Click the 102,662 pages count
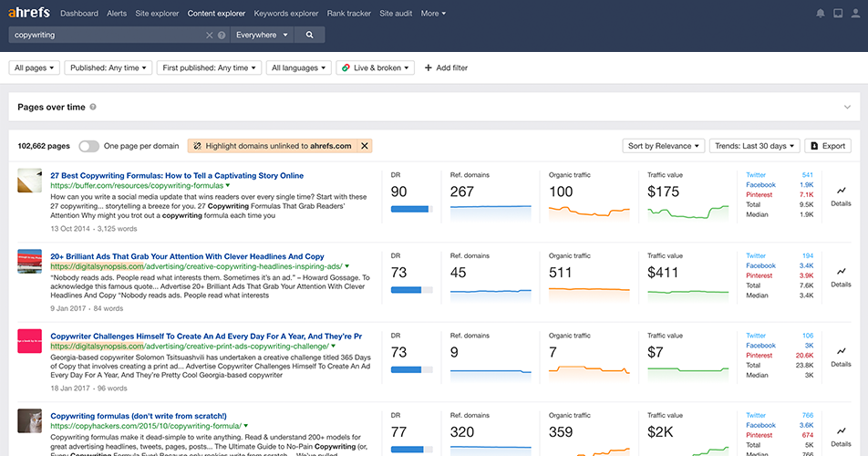This screenshot has width=868, height=456. 44,146
